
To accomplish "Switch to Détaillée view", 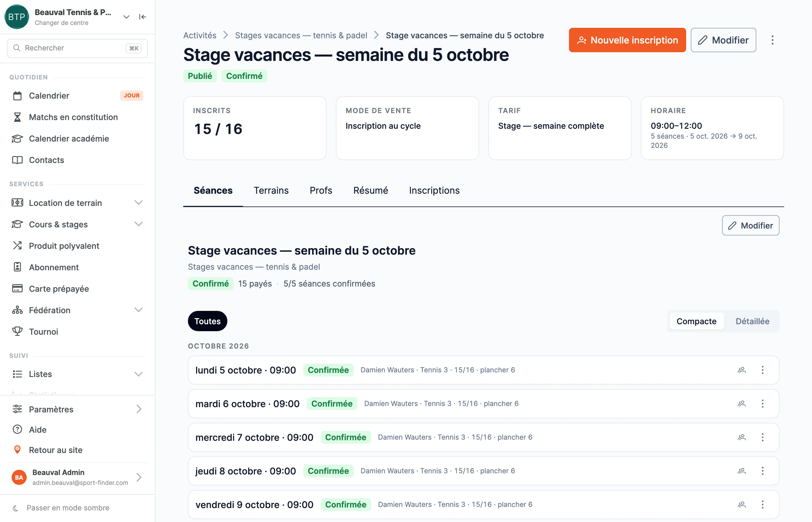I will 752,321.
